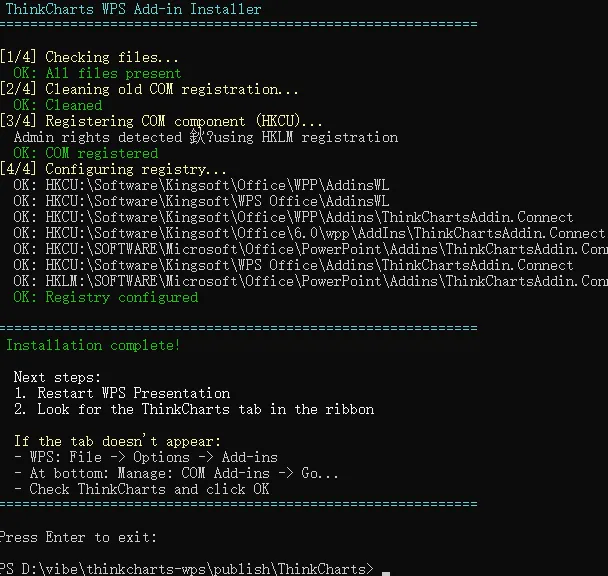This screenshot has height=576, width=608.
Task: Select the 'Next steps:' heading
Action: pyautogui.click(x=57, y=377)
